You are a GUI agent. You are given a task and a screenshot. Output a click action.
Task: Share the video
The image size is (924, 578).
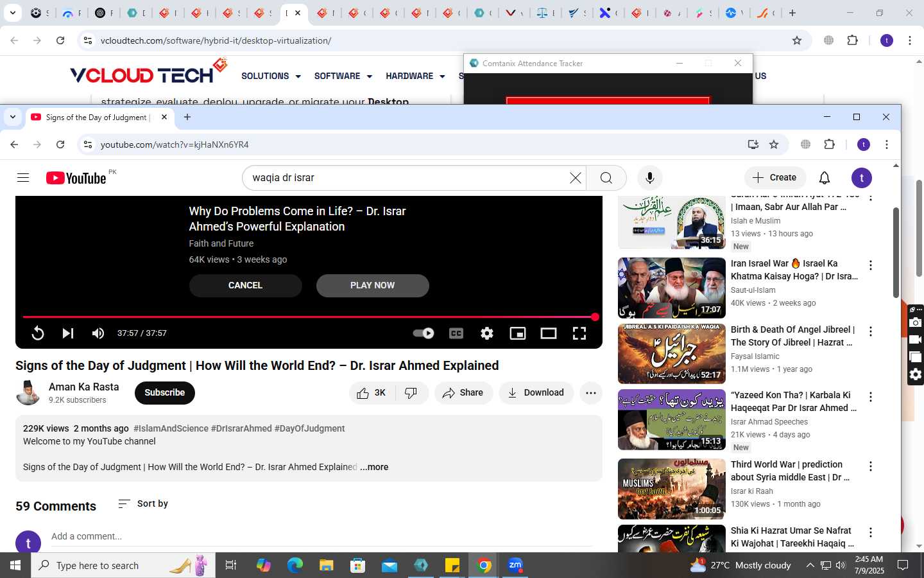click(463, 393)
